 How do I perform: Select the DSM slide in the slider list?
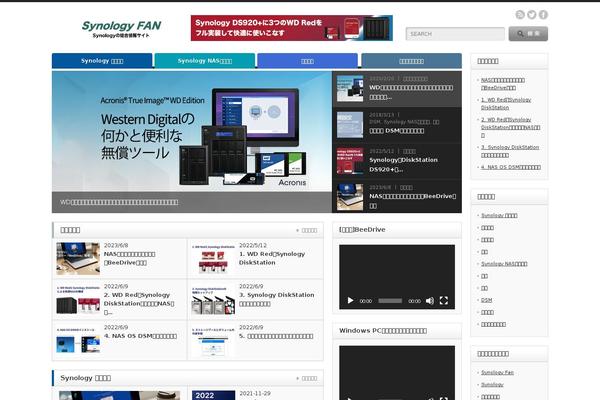[397, 125]
